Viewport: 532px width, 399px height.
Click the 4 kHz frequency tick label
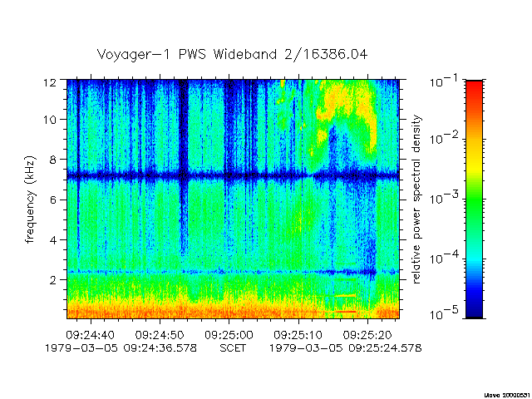(x=53, y=240)
